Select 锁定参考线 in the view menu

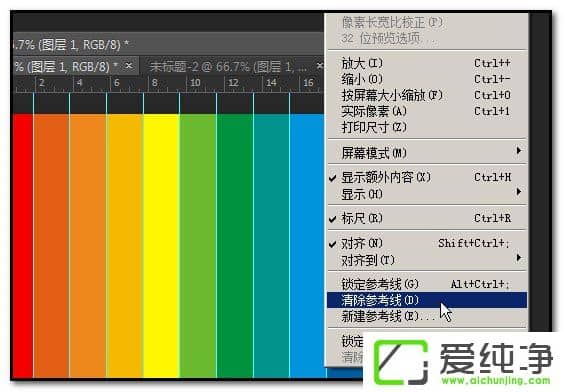click(x=427, y=284)
